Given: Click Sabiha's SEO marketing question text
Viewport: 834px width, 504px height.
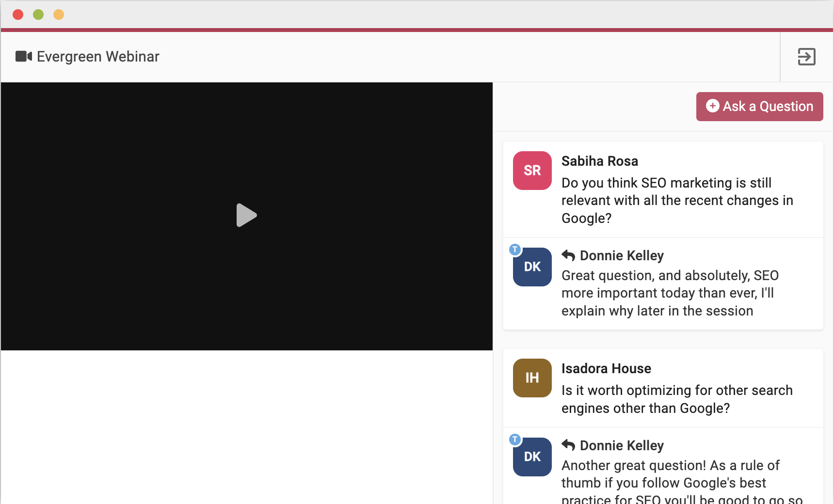Looking at the screenshot, I should tap(676, 201).
